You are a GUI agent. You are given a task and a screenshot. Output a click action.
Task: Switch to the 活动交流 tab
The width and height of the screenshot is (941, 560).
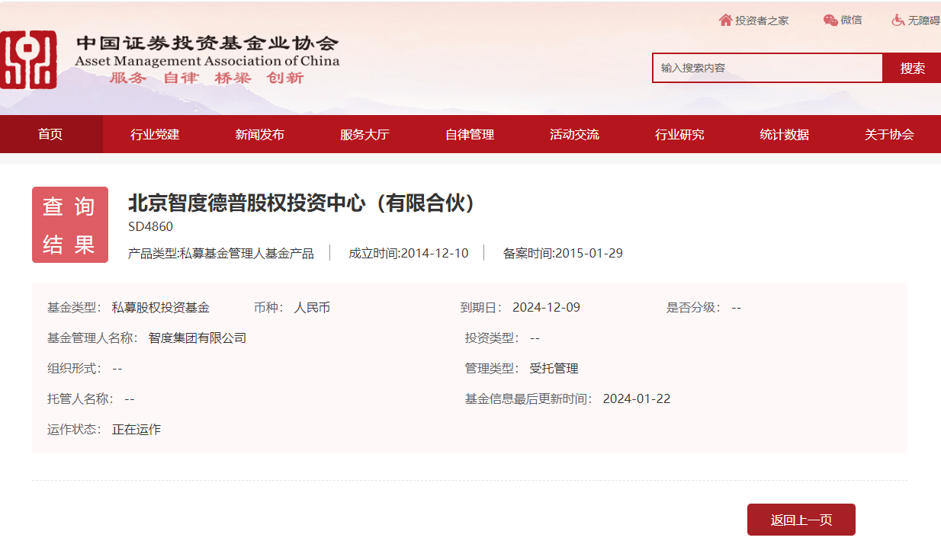[573, 134]
